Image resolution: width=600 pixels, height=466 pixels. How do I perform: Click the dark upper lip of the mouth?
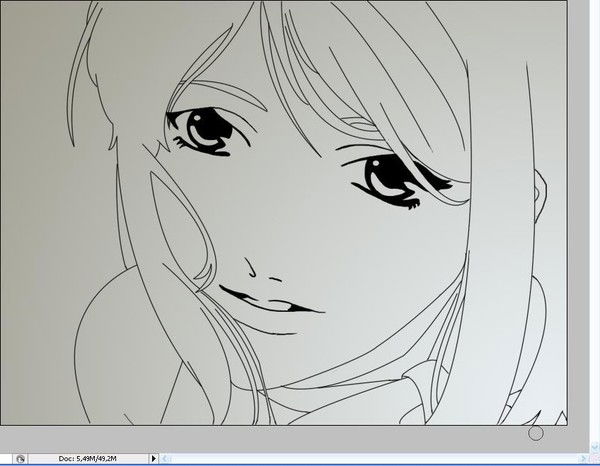coord(245,295)
